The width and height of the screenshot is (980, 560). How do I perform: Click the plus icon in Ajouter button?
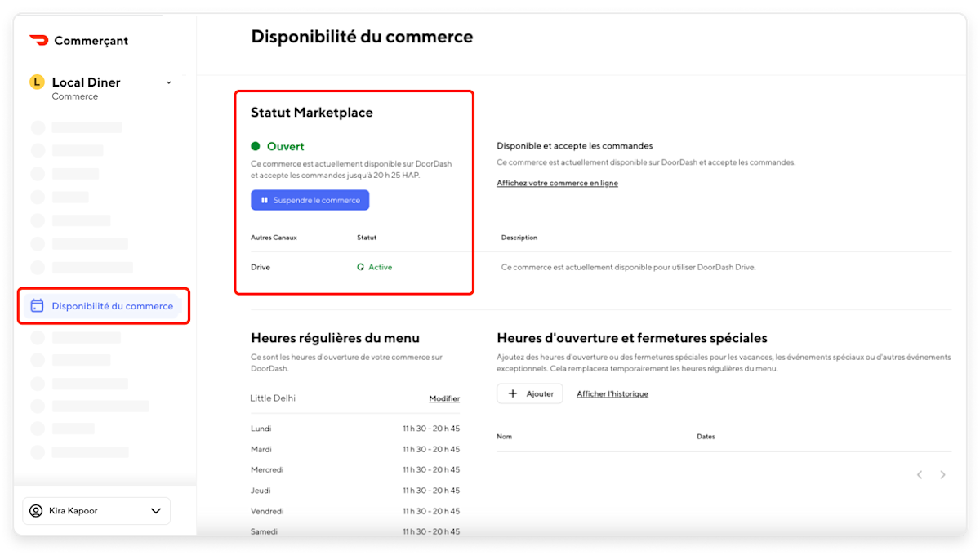513,393
